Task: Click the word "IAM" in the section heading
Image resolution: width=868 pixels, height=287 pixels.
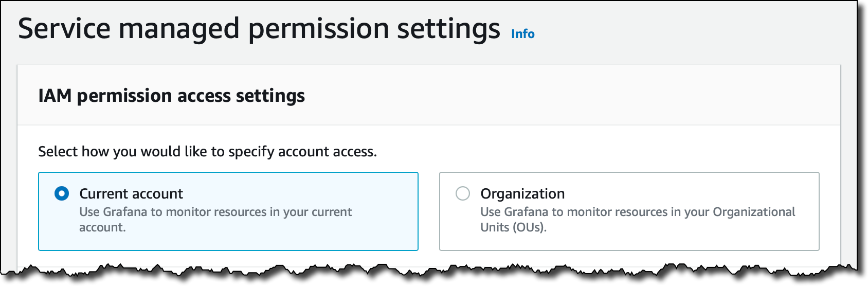Action: tap(55, 96)
